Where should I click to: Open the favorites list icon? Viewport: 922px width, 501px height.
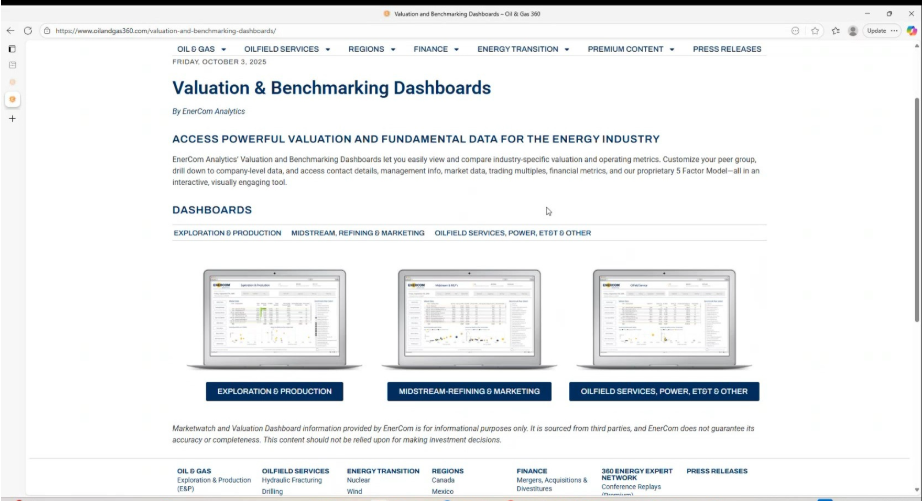pos(834,30)
